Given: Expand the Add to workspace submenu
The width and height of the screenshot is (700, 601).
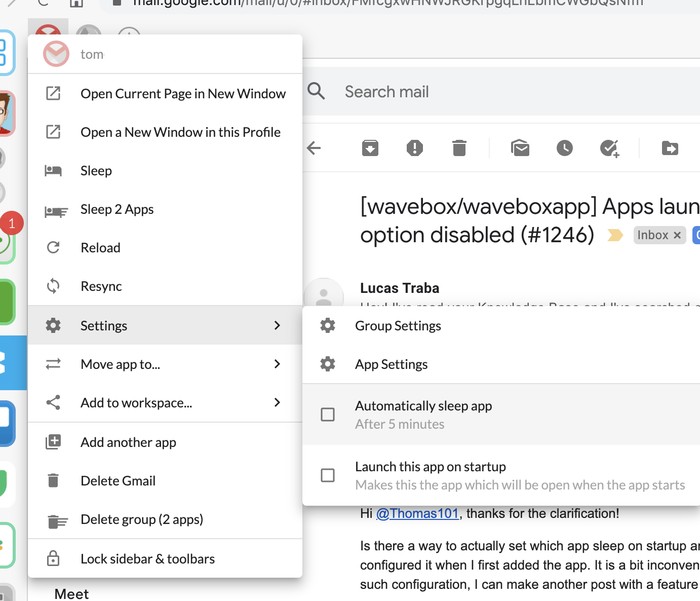Looking at the screenshot, I should [165, 402].
